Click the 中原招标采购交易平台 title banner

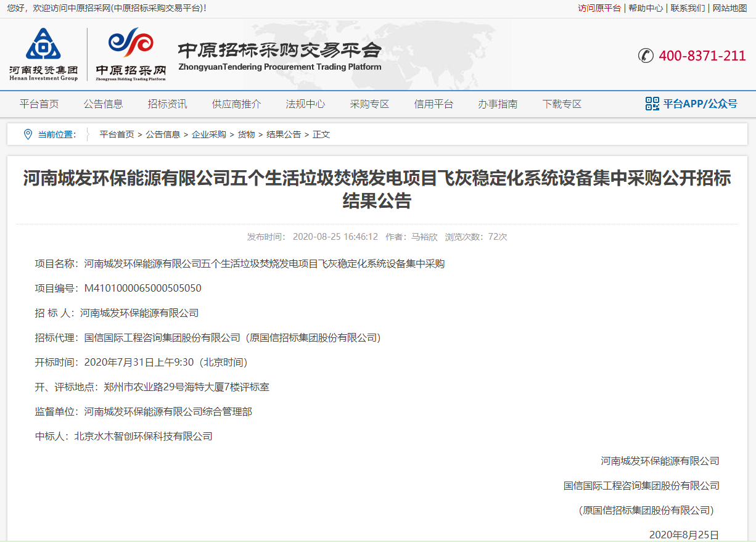point(279,56)
